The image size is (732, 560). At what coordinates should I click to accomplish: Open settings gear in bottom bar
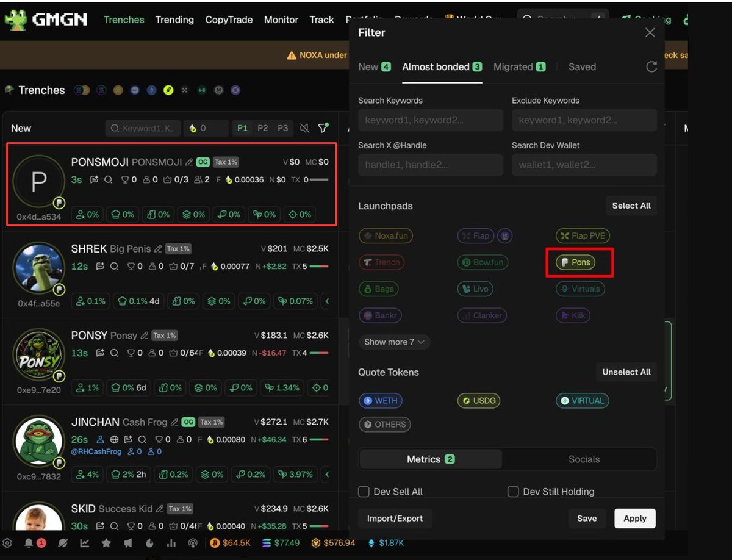(x=7, y=543)
